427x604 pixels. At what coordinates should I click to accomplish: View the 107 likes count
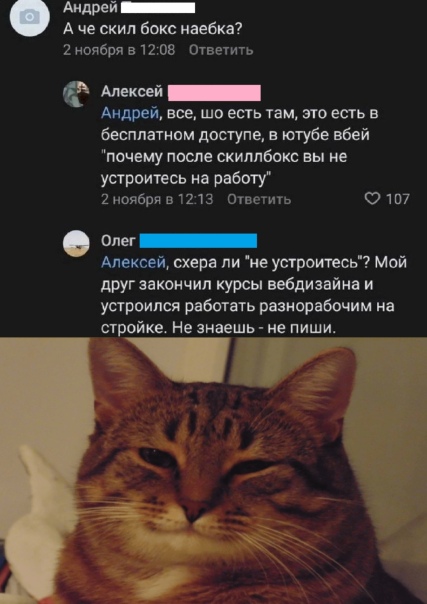tap(398, 199)
